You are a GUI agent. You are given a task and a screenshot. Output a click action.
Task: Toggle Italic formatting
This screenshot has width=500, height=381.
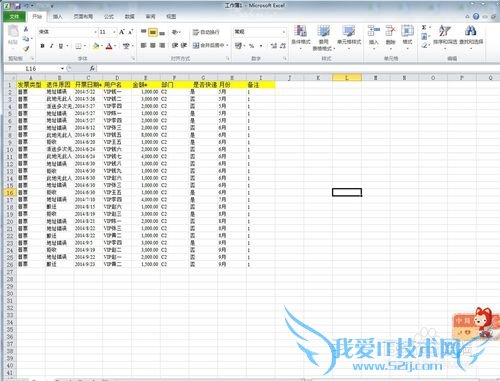[51, 46]
